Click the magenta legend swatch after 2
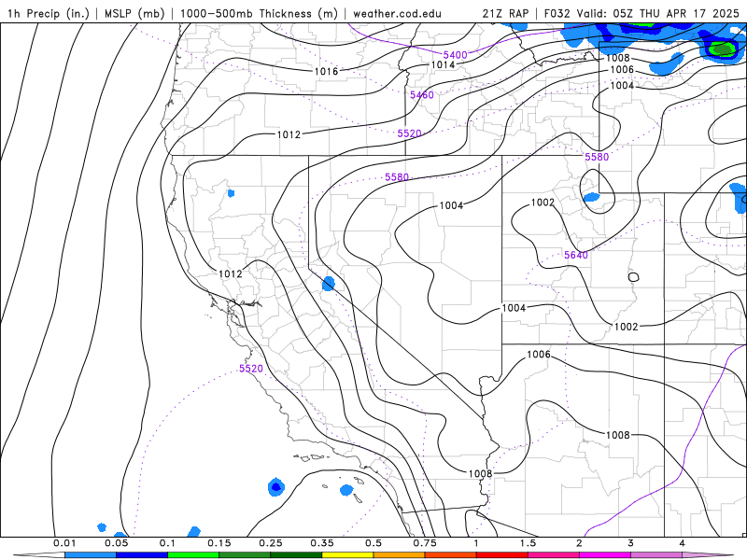747x560 pixels. pos(605,555)
